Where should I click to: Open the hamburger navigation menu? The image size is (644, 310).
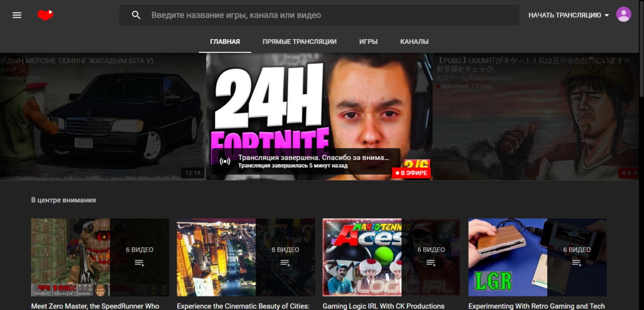pos(17,15)
